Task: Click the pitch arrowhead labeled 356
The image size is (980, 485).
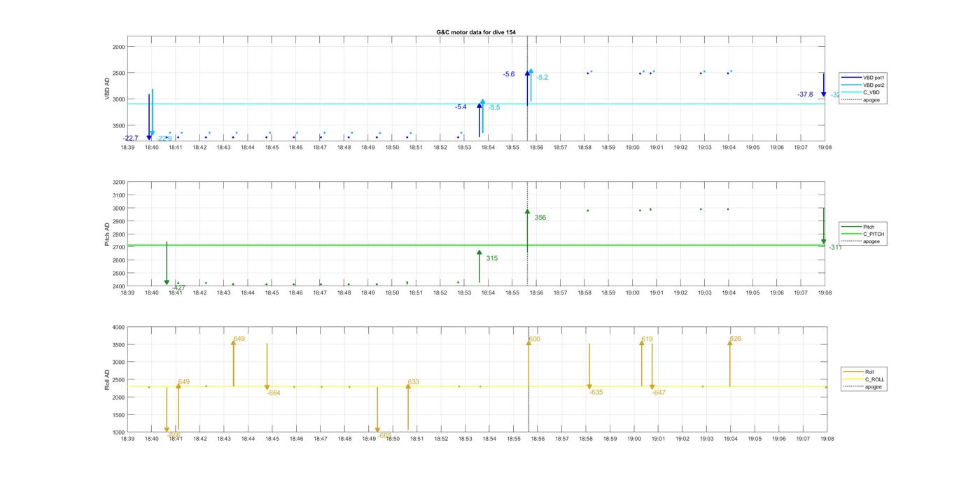Action: [527, 211]
